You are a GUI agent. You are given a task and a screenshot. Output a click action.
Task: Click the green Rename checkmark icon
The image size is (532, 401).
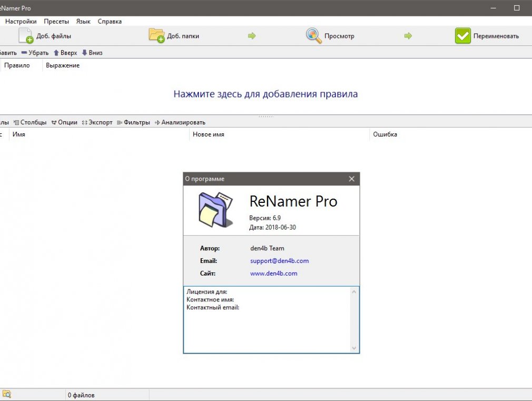[463, 36]
